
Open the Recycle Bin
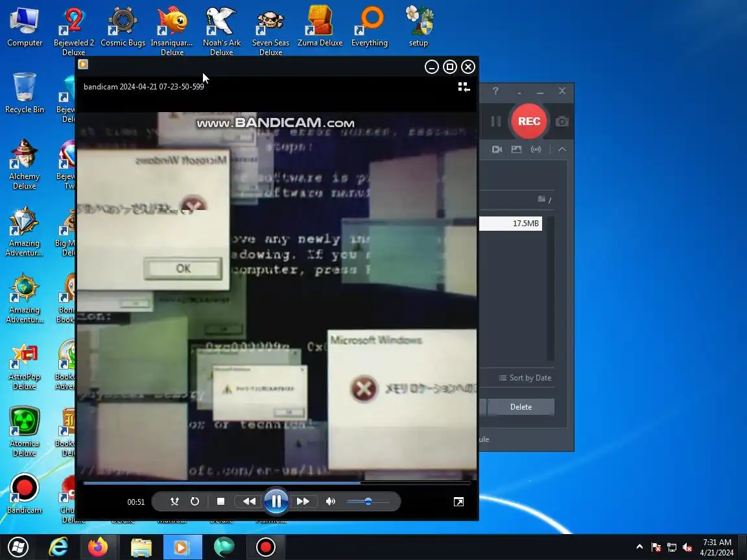coord(24,93)
